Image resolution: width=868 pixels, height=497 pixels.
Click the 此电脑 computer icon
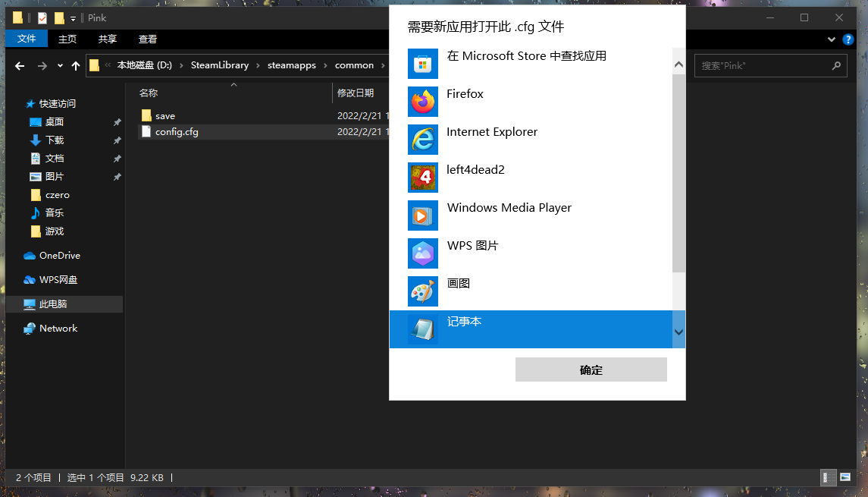pyautogui.click(x=30, y=304)
